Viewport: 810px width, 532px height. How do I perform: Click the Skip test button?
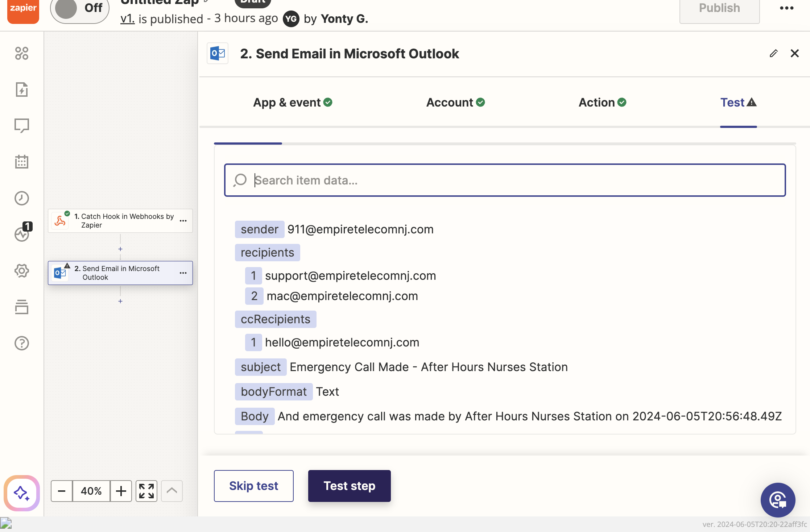(x=254, y=486)
